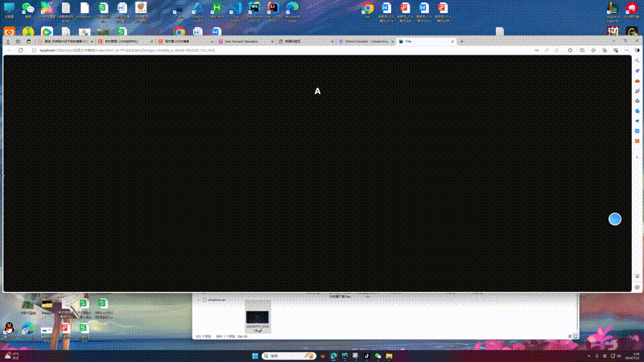Open the Microsoft Edge desktop shortcut
The height and width of the screenshot is (362, 644).
click(x=292, y=11)
